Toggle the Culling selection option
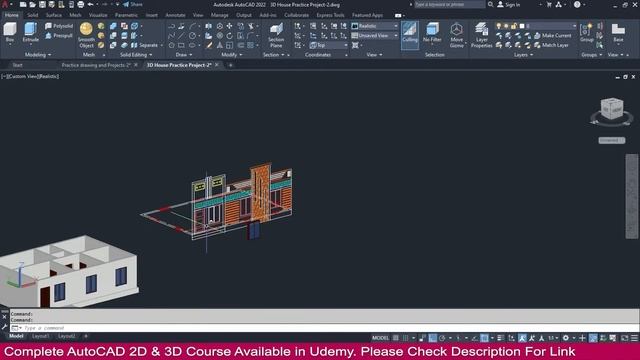The height and width of the screenshot is (360, 640). pyautogui.click(x=410, y=35)
